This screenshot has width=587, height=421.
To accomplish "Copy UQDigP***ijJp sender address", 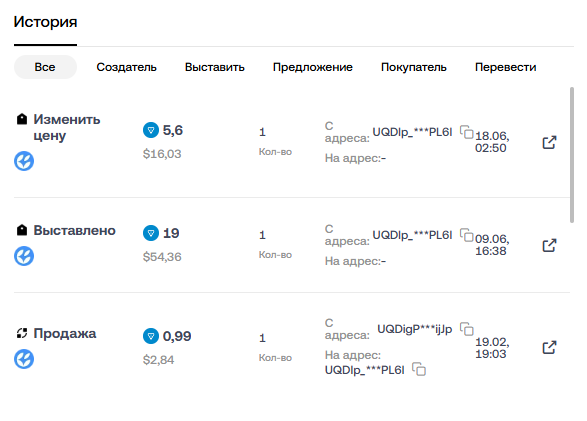I will (467, 329).
